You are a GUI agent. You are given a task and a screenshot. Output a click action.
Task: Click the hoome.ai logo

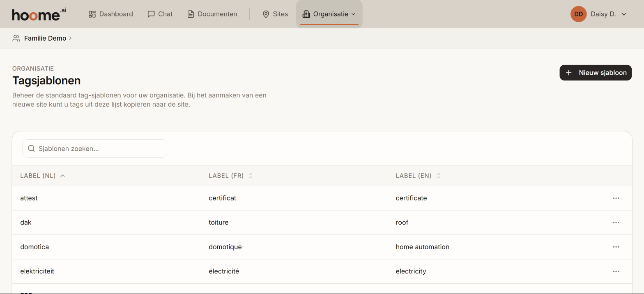coord(39,14)
